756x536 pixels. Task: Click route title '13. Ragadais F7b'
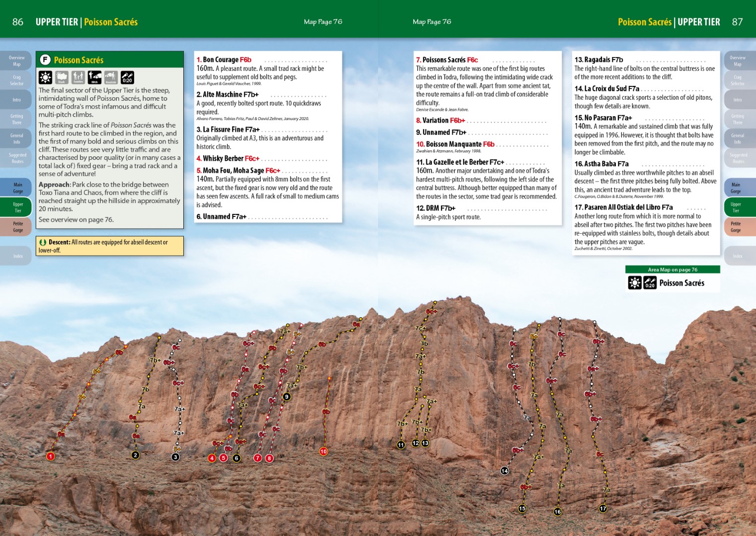click(x=599, y=60)
